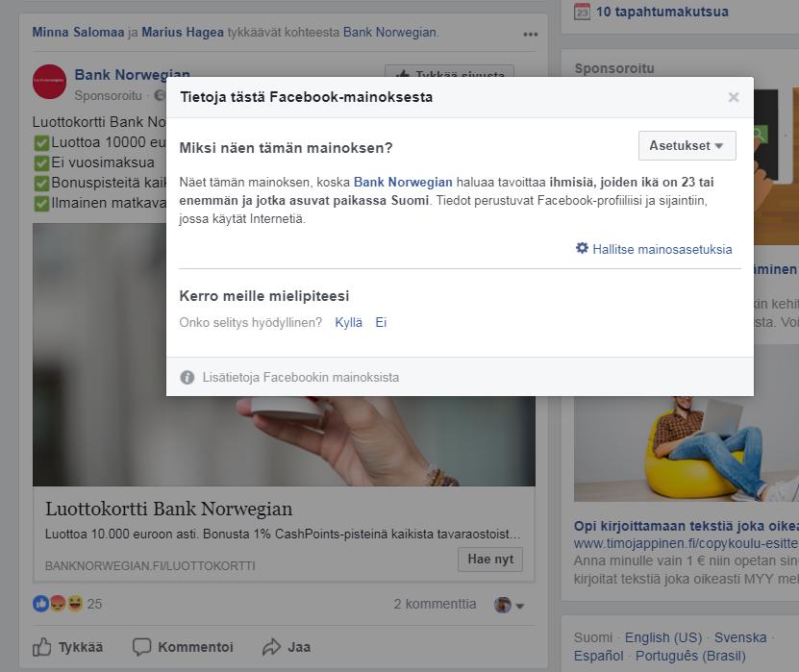
Task: Click the angry reaction icon
Action: tap(58, 604)
